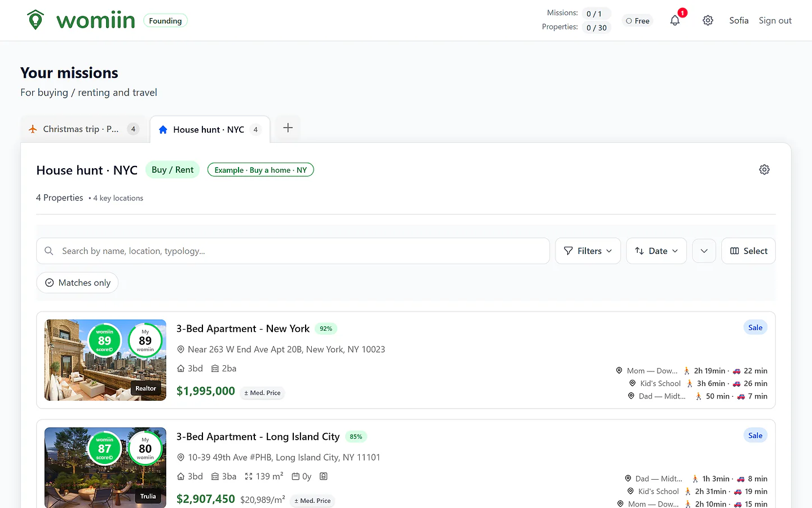Click bedroom icon beside first listing 3bd
Viewport: 812px width, 508px height.
pyautogui.click(x=181, y=369)
